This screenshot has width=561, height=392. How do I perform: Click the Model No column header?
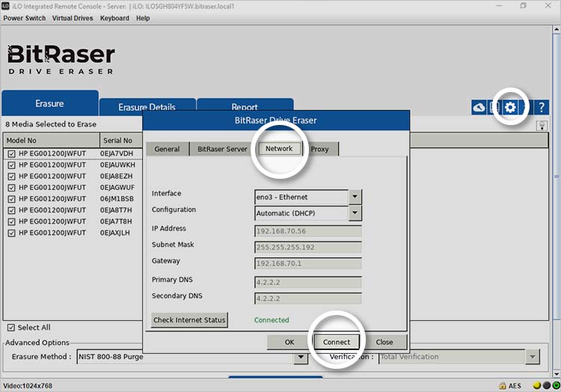52,140
